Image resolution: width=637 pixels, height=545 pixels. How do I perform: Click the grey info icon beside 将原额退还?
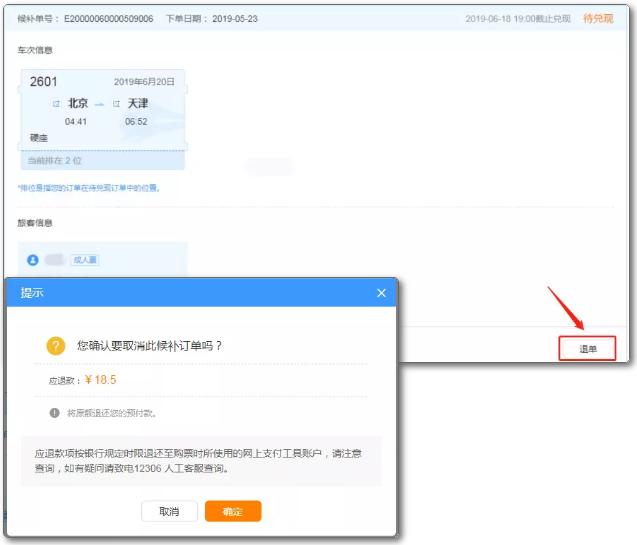pos(54,413)
